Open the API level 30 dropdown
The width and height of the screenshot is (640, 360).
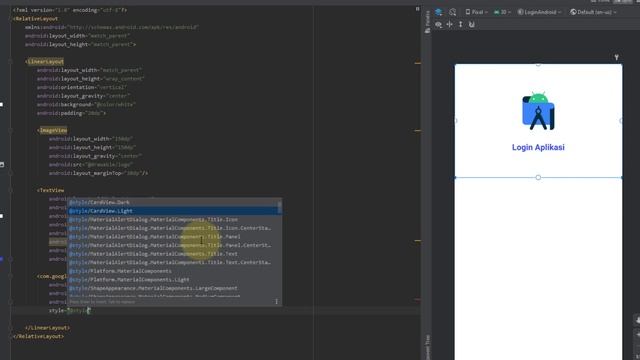[x=502, y=12]
